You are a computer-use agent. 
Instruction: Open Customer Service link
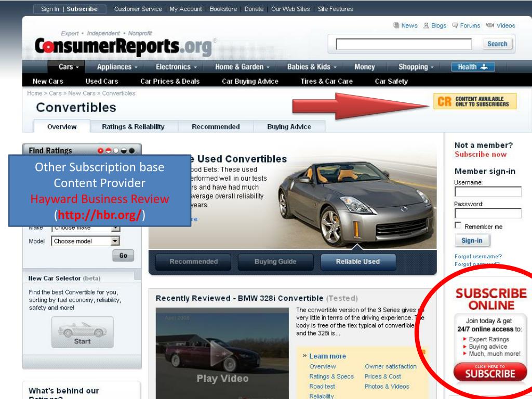138,9
